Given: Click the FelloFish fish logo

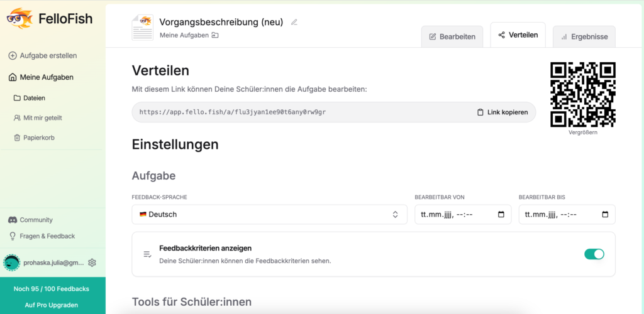Looking at the screenshot, I should (x=20, y=18).
